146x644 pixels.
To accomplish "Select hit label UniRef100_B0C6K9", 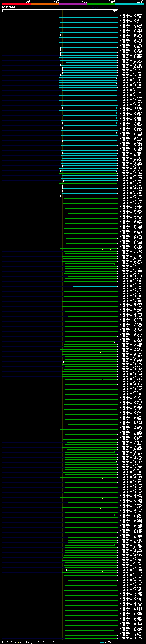I will [131, 173].
